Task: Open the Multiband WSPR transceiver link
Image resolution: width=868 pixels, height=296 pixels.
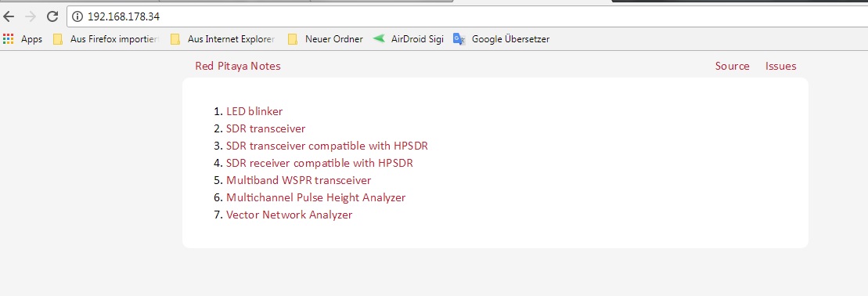Action: [x=298, y=180]
